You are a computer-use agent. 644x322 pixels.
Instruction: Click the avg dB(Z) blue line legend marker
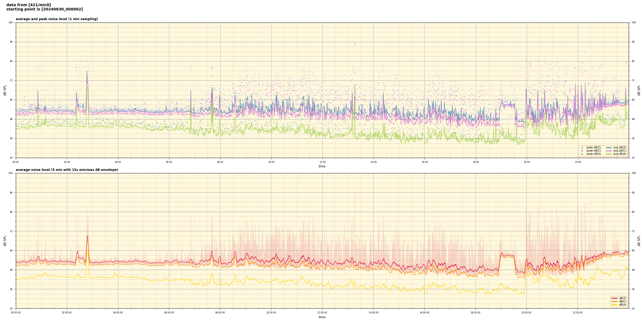[x=609, y=148]
